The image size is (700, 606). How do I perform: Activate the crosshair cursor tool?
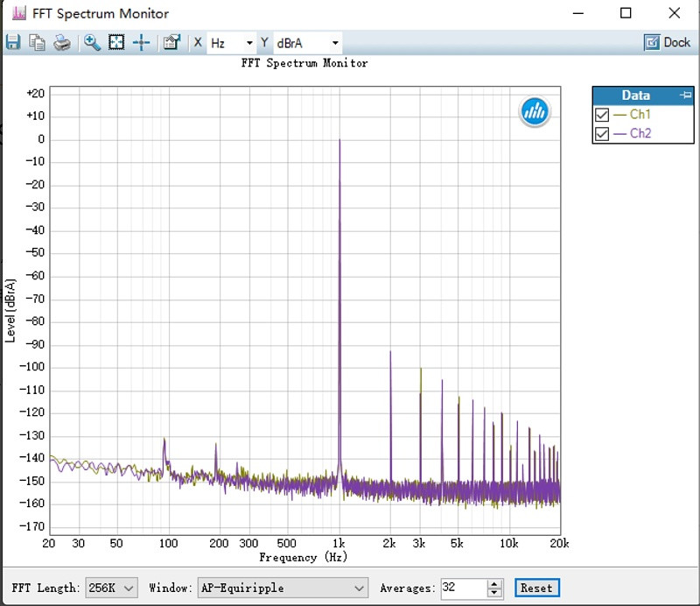[141, 43]
